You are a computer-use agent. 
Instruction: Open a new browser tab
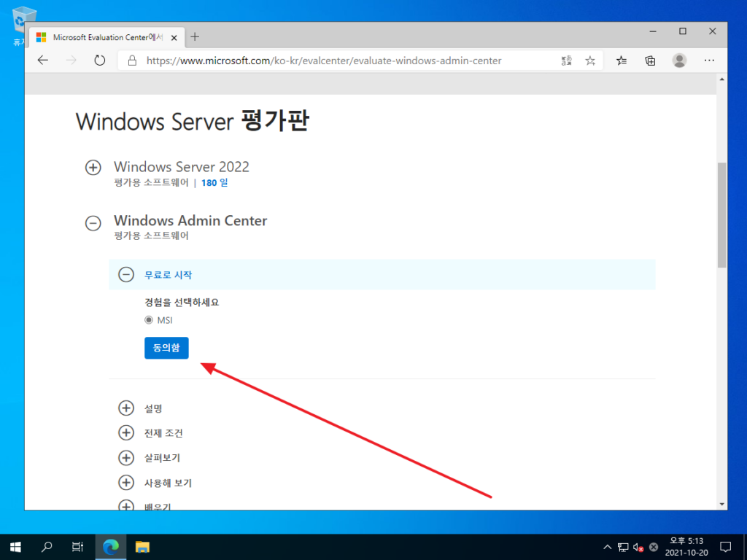tap(194, 37)
